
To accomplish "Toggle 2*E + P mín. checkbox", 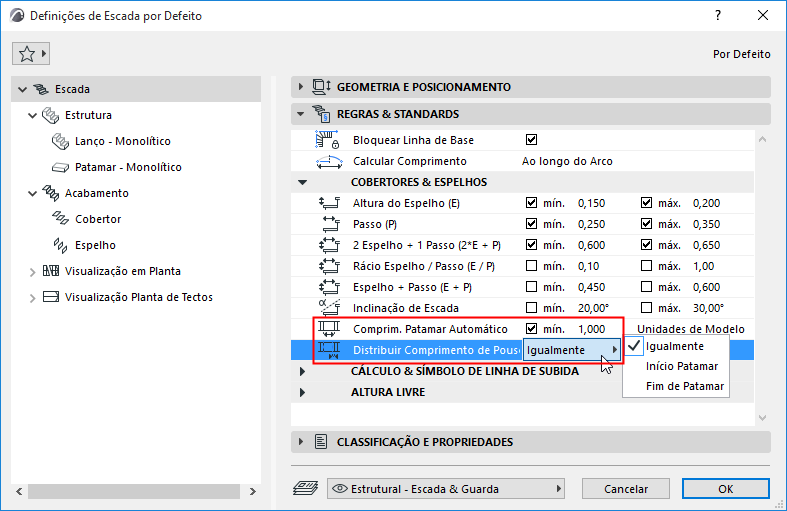I will (x=532, y=244).
